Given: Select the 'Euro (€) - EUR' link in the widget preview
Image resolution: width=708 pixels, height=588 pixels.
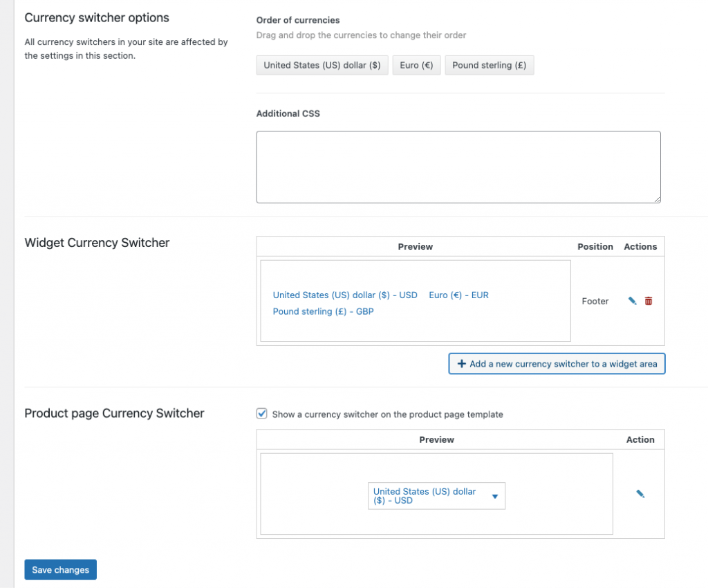Looking at the screenshot, I should pyautogui.click(x=458, y=295).
